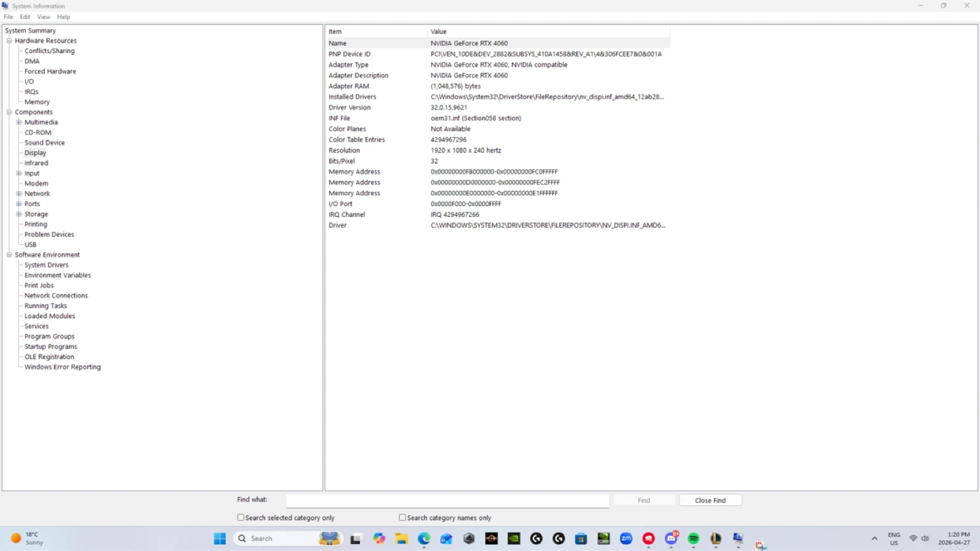Image resolution: width=980 pixels, height=551 pixels.
Task: Select the IRQs tree item
Action: tap(31, 92)
